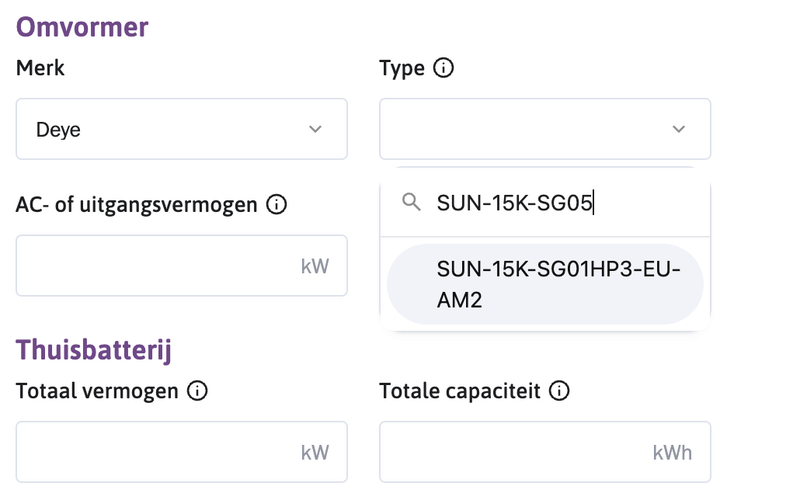
Task: Open the empty Type dropdown field
Action: pos(545,129)
